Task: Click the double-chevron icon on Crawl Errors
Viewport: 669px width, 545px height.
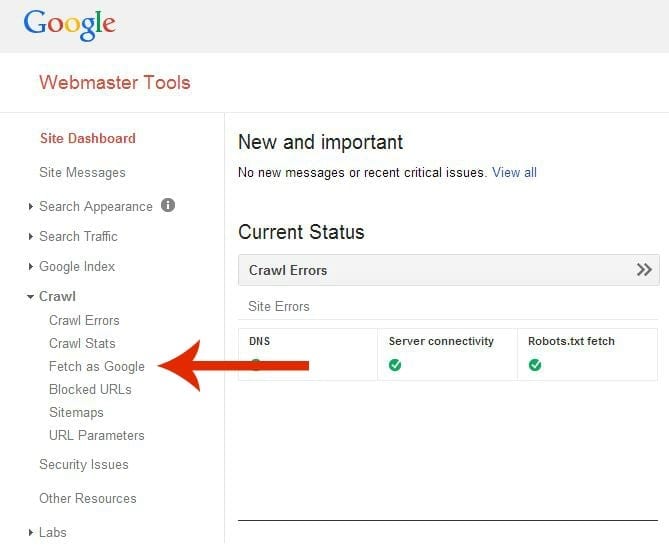Action: point(644,270)
